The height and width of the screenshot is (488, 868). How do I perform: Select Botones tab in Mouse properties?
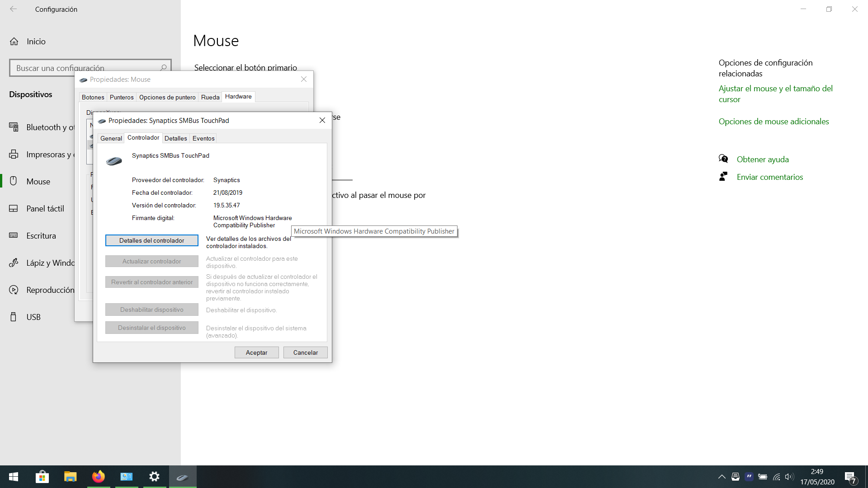(x=93, y=97)
